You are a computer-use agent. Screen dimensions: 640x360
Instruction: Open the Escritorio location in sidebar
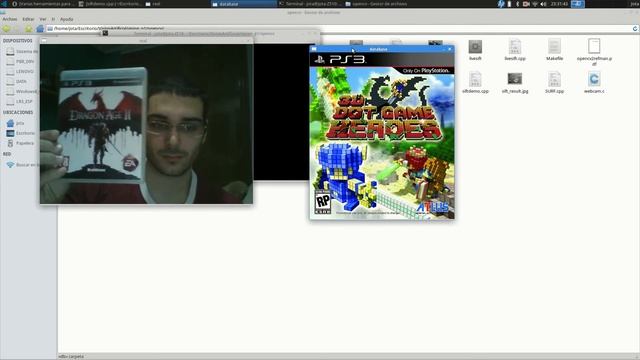point(21,133)
